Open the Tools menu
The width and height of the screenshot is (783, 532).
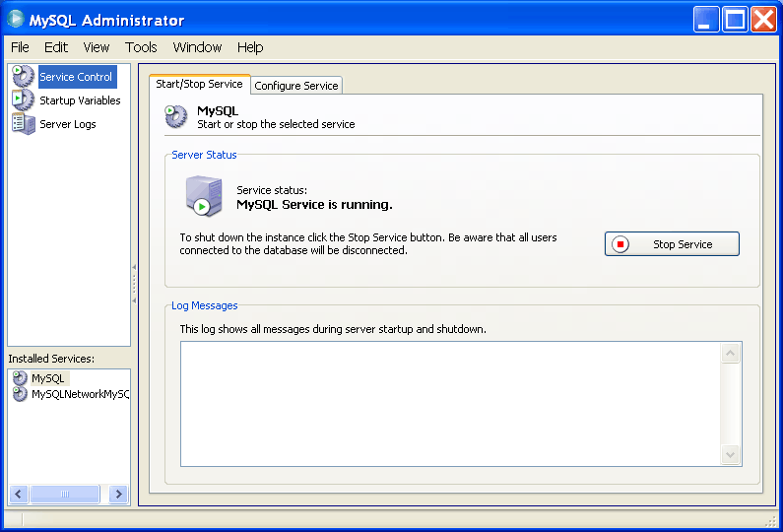[x=141, y=47]
